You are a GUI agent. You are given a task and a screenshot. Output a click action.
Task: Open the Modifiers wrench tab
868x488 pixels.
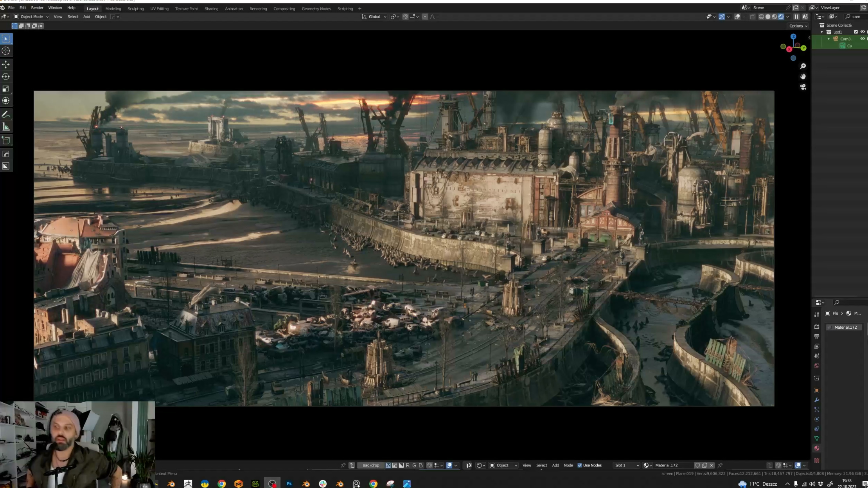(817, 400)
